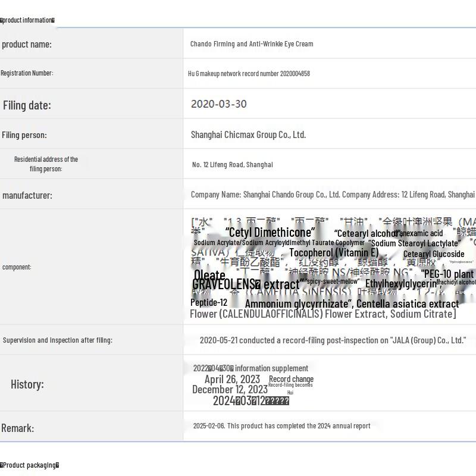Click the "product information" section heading
The image size is (476, 476).
pos(27,20)
